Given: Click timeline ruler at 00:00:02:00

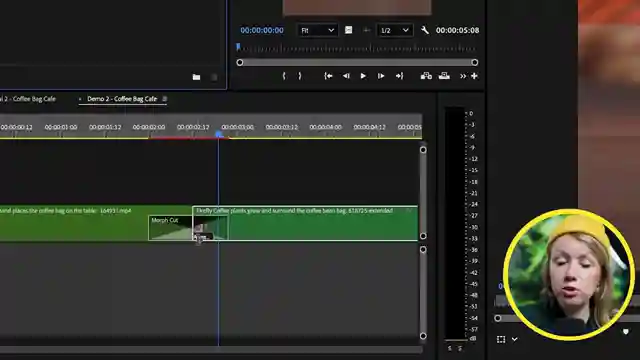Looking at the screenshot, I should 149,127.
